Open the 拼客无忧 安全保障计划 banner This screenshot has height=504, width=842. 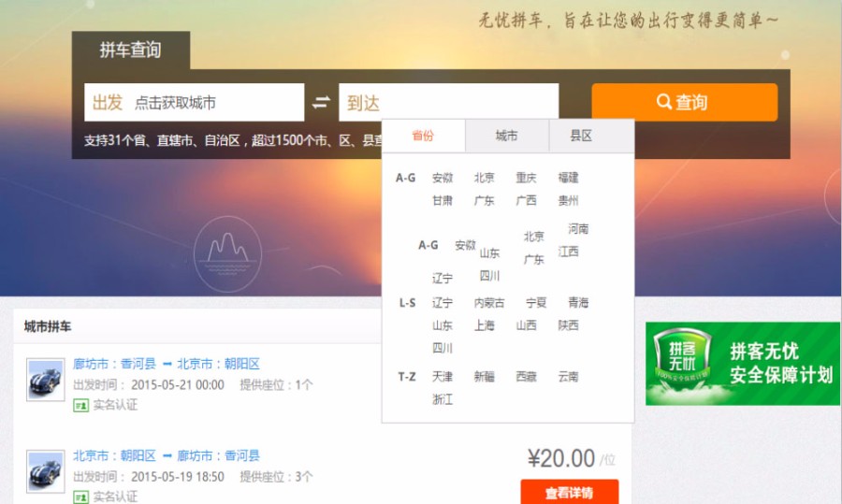pos(743,364)
